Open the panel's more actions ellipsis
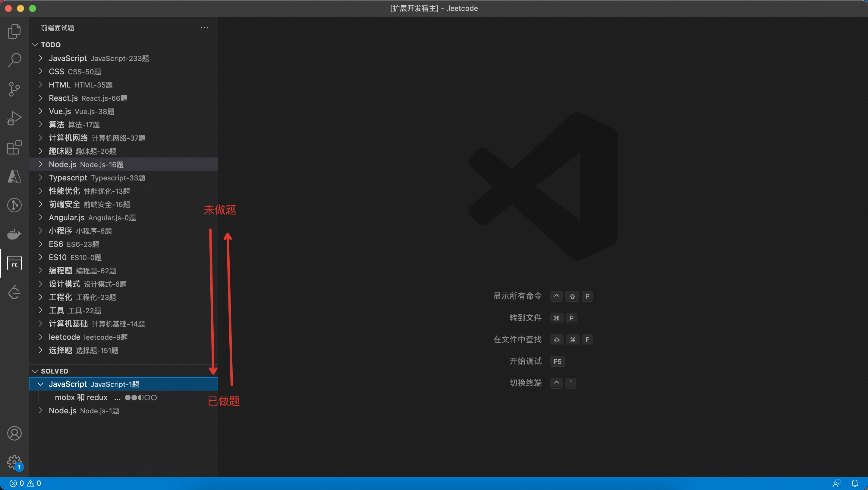The width and height of the screenshot is (868, 490). [204, 28]
